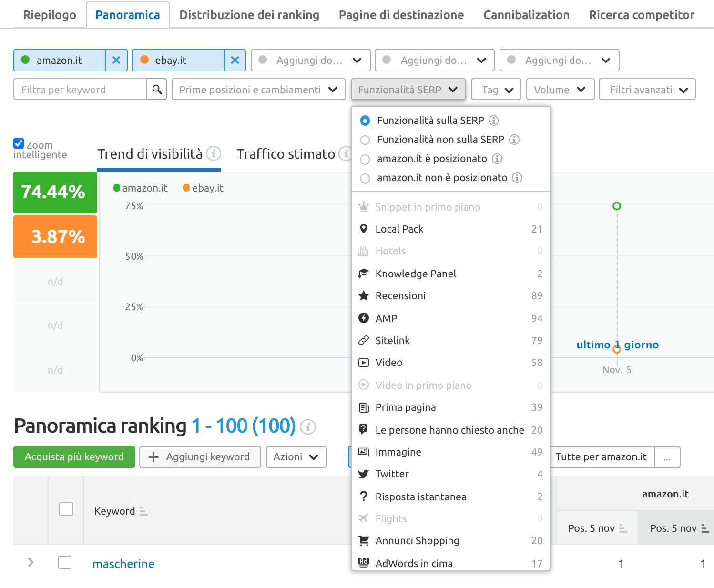Viewport: 714px width, 588px height.
Task: Expand the mascherine row chevron
Action: (31, 562)
